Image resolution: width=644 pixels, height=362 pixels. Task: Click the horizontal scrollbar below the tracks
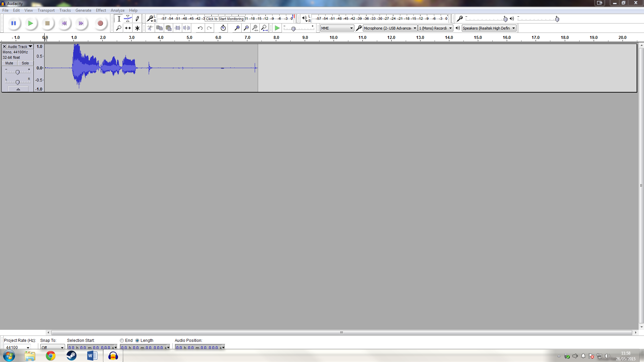pyautogui.click(x=342, y=332)
